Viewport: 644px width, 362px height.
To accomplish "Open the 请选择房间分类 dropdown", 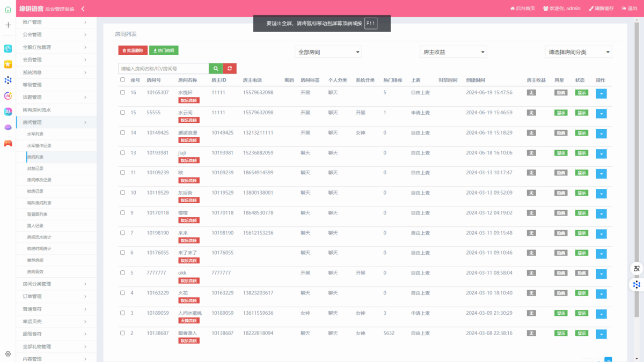I will (x=579, y=52).
